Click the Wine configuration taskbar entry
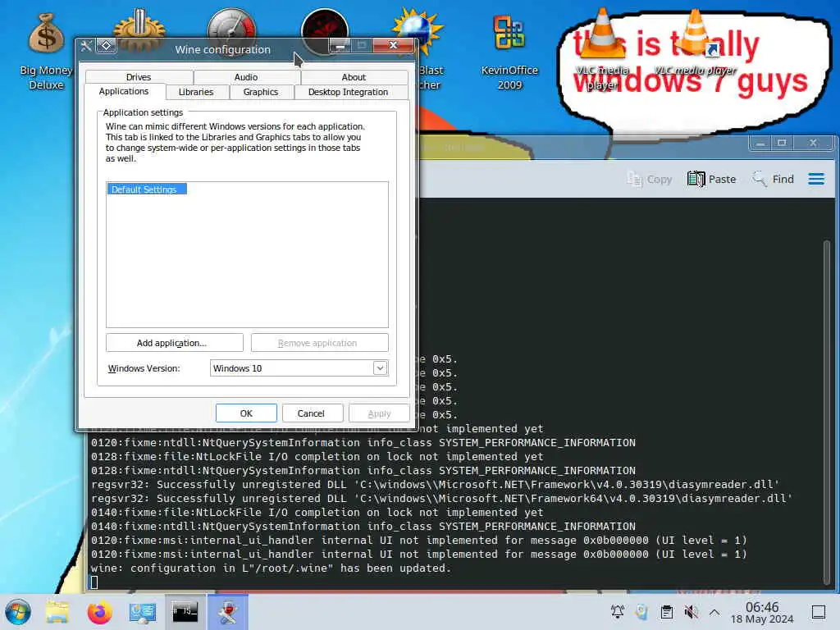The image size is (840, 630). click(x=228, y=612)
